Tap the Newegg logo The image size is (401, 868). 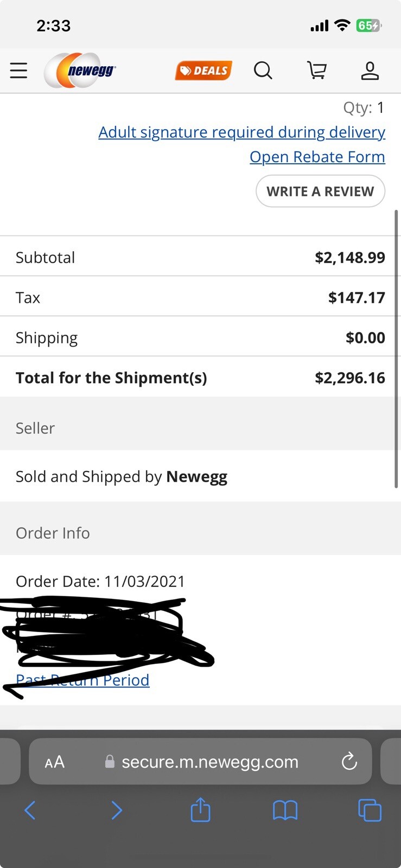[x=80, y=71]
